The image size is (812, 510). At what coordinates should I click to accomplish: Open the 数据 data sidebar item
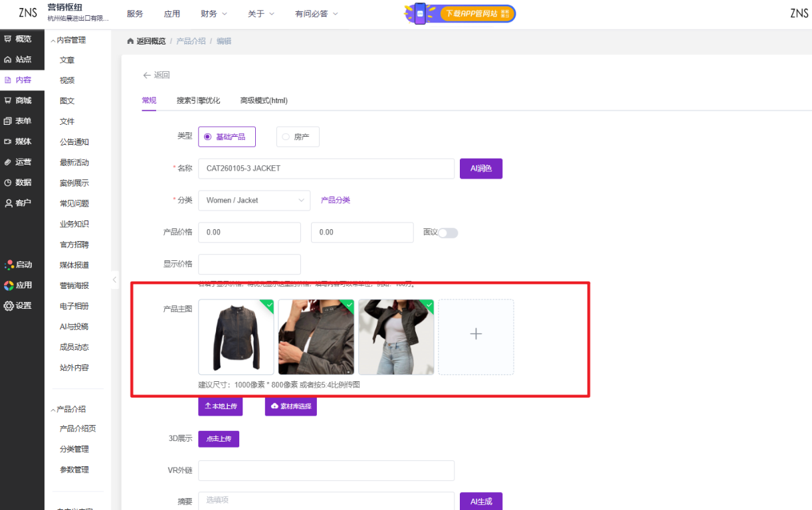[x=18, y=183]
